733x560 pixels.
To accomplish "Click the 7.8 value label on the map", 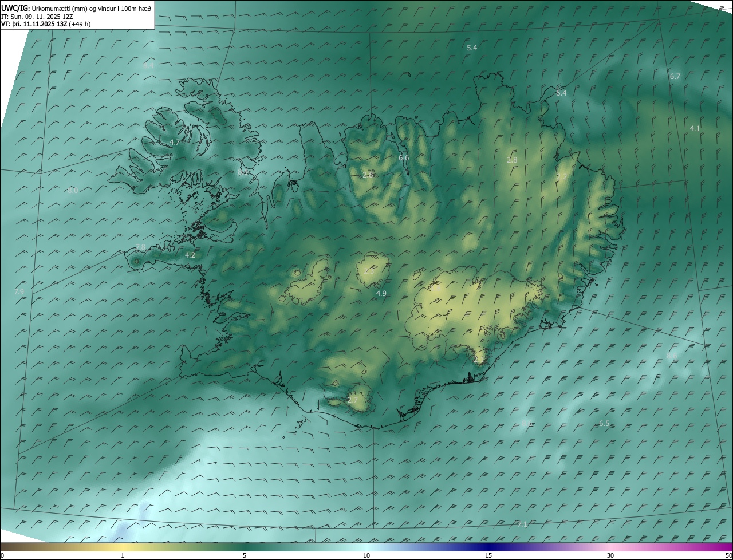I will click(x=140, y=247).
